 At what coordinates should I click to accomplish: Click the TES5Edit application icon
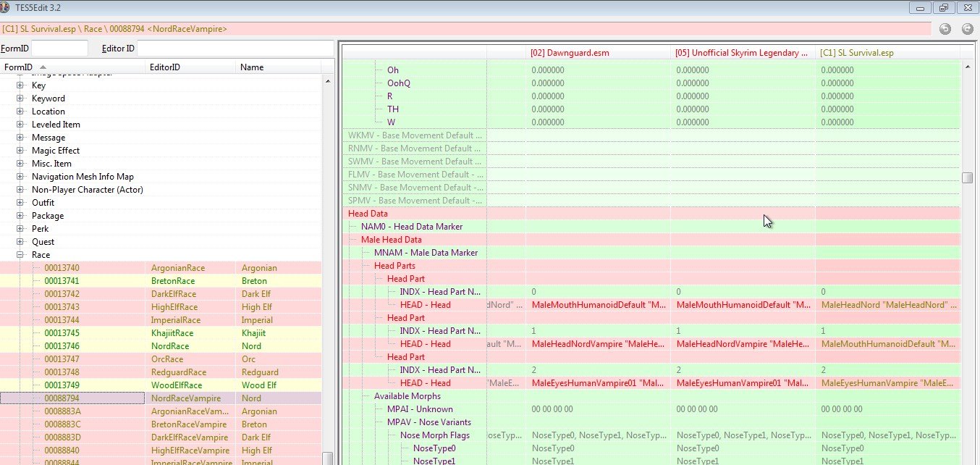(7, 7)
